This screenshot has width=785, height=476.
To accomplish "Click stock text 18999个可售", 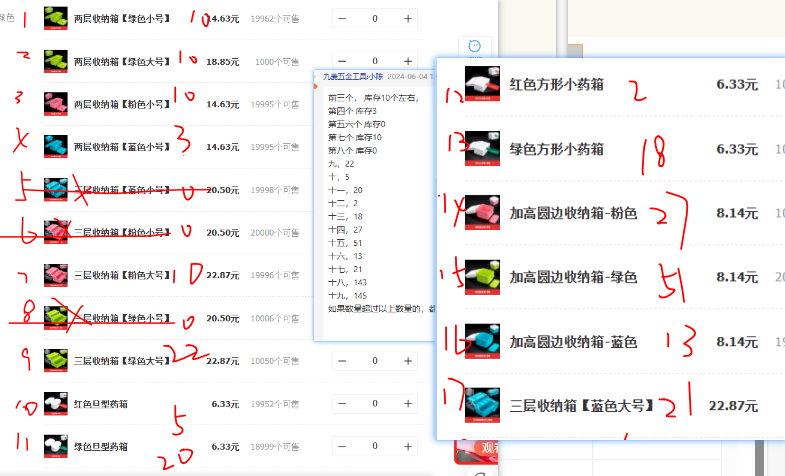I will click(275, 446).
